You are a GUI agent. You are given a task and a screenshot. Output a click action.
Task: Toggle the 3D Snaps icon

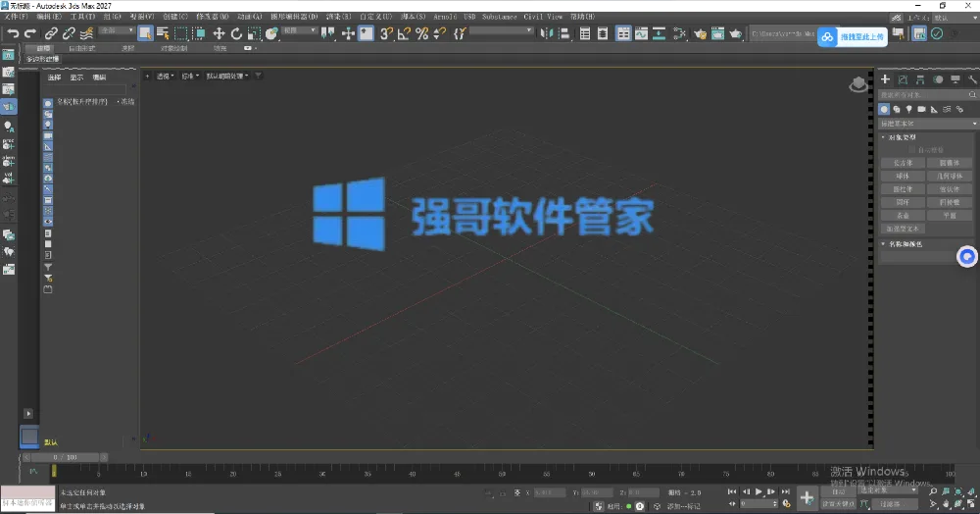386,33
